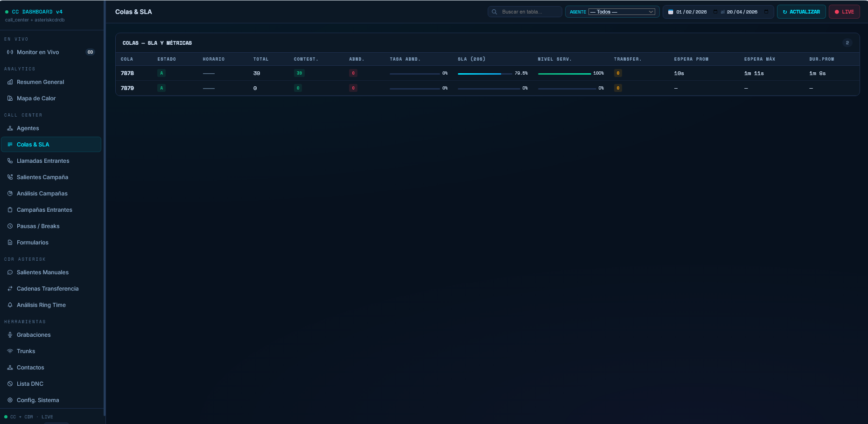This screenshot has height=424, width=868.
Task: Open the Agente dropdown showing Todos
Action: point(622,12)
